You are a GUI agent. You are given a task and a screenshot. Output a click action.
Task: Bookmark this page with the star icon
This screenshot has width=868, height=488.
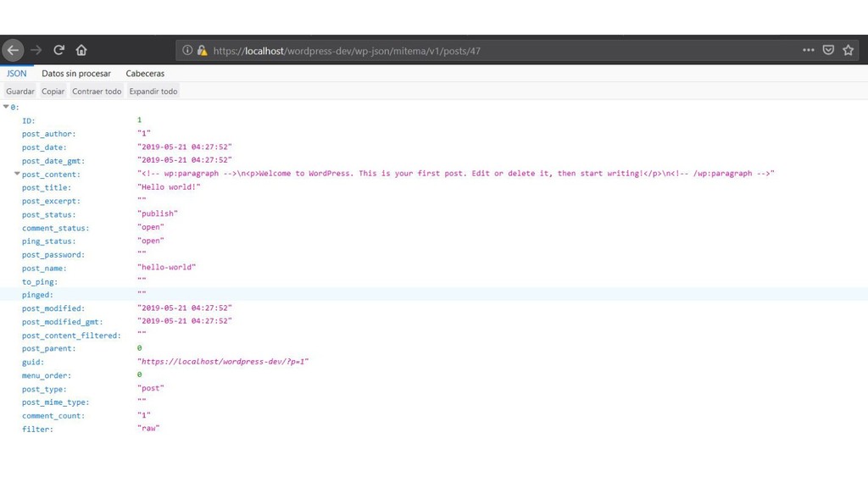[848, 50]
